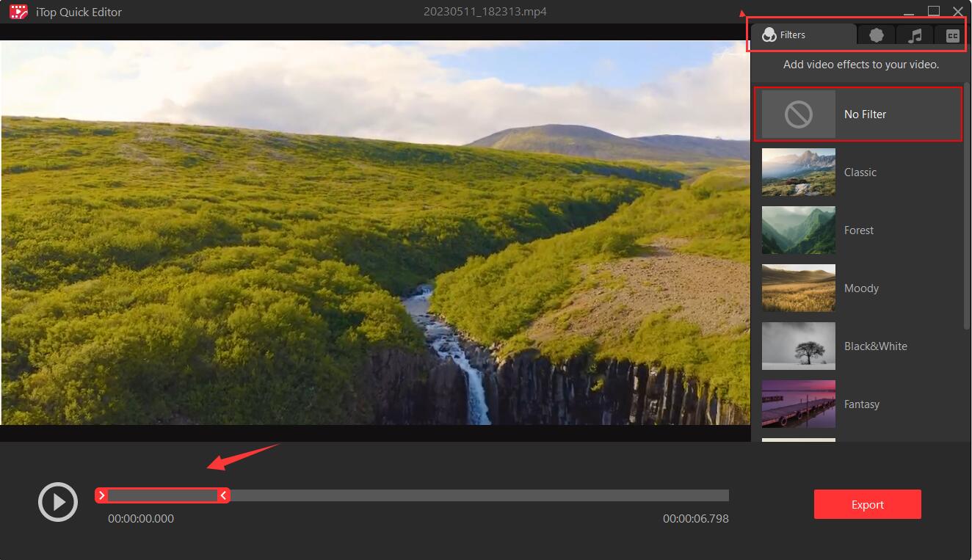Minimize the editor window

click(909, 12)
